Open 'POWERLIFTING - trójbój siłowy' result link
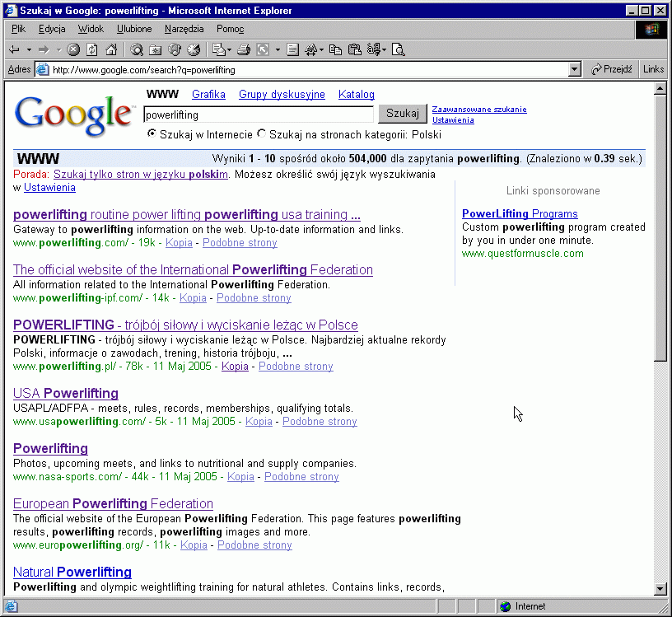This screenshot has width=672, height=617. (x=185, y=325)
